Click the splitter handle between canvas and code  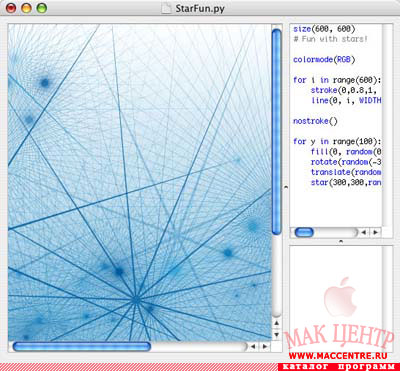coord(286,187)
